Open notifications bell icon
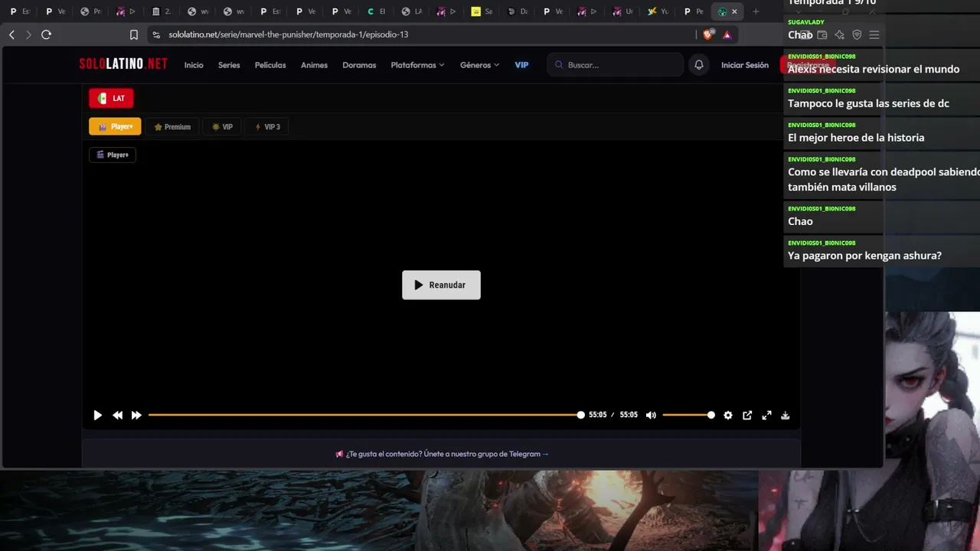 point(699,65)
